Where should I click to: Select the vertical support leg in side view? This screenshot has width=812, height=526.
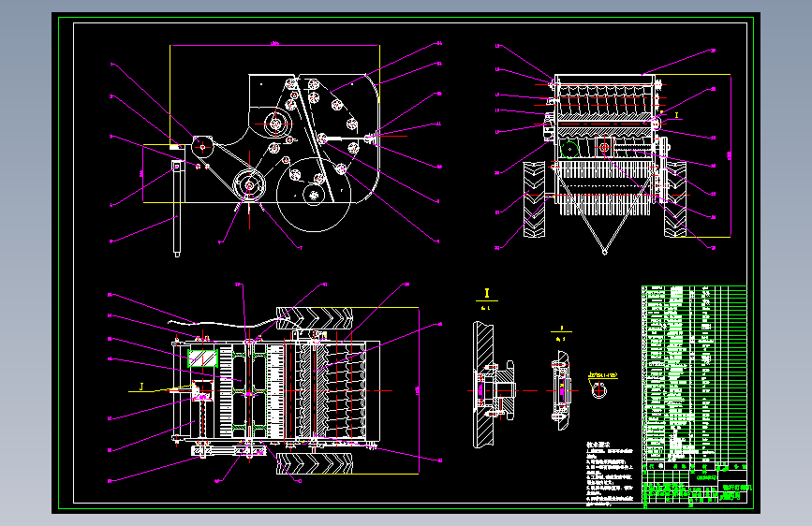click(177, 208)
